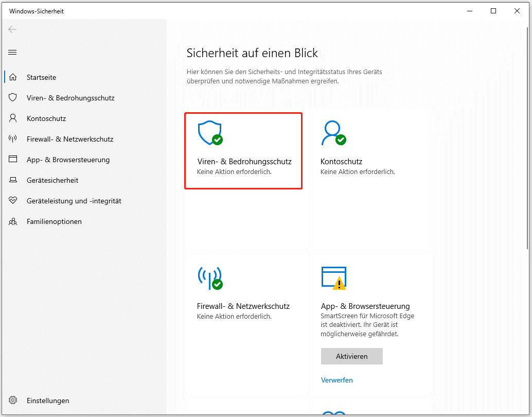Select Kontoschutz in the sidebar menu
The height and width of the screenshot is (417, 532).
pyautogui.click(x=46, y=118)
